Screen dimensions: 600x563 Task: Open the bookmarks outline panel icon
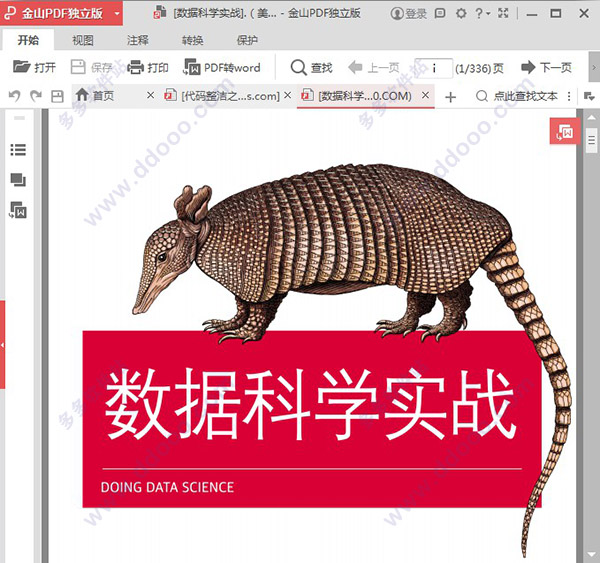pos(18,150)
